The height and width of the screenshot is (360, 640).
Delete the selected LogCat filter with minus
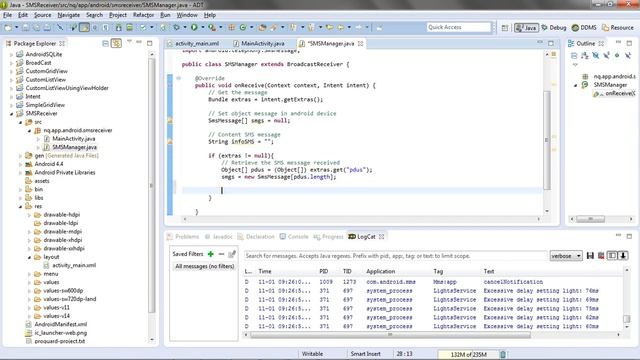(x=221, y=254)
